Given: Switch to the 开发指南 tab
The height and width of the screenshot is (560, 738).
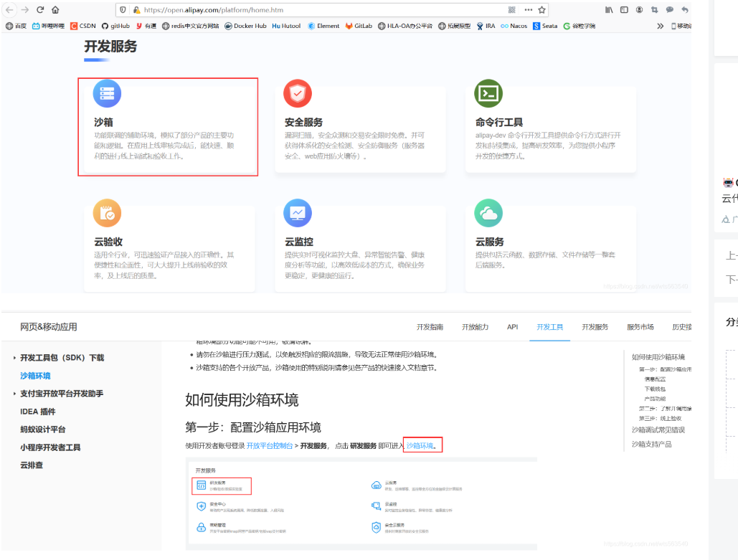Looking at the screenshot, I should (x=430, y=326).
